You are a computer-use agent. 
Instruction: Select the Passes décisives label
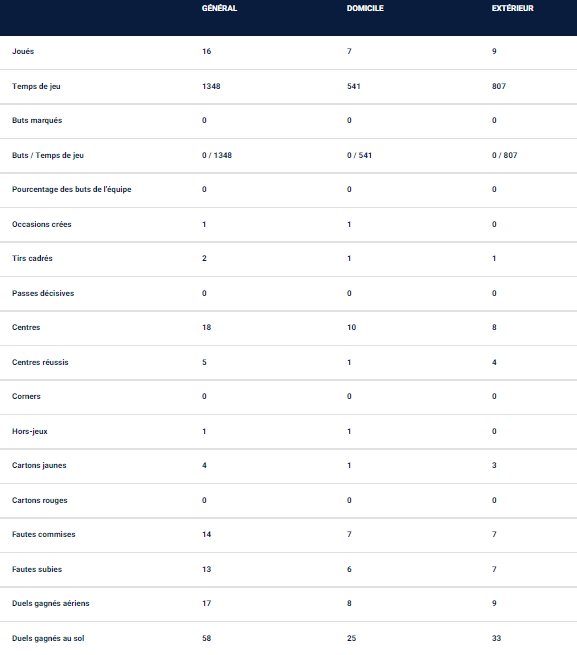point(43,293)
